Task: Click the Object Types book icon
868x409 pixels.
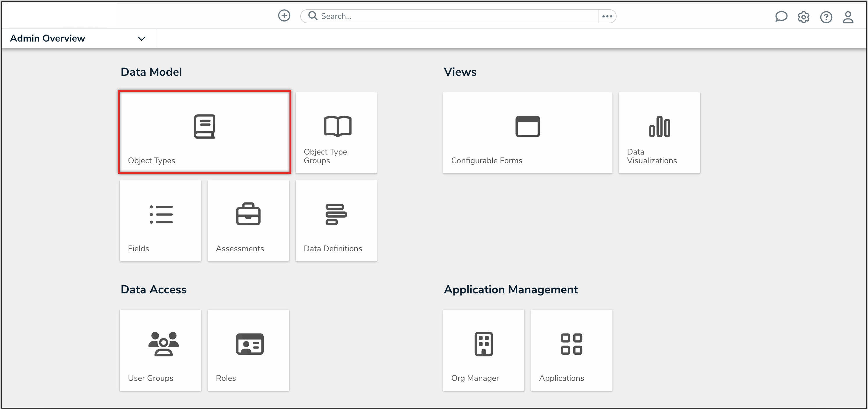Action: point(204,127)
